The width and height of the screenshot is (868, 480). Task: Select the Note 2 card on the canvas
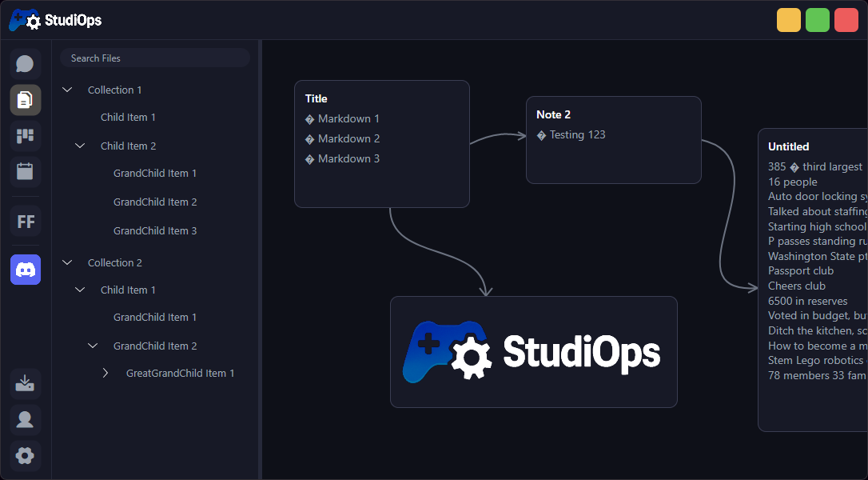pos(614,140)
